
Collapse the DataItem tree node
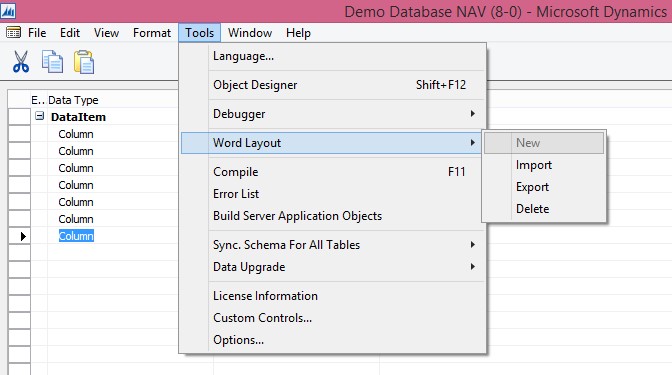[39, 116]
